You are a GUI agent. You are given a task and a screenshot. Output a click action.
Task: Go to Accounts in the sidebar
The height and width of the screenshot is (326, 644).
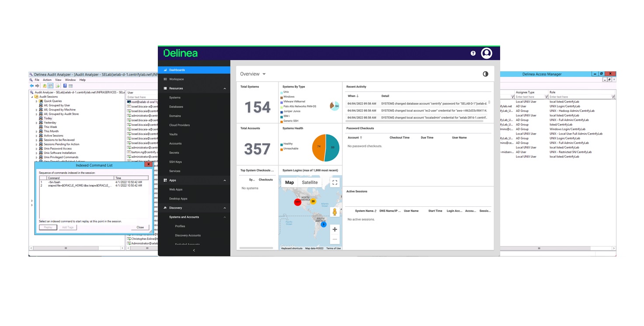pos(175,143)
